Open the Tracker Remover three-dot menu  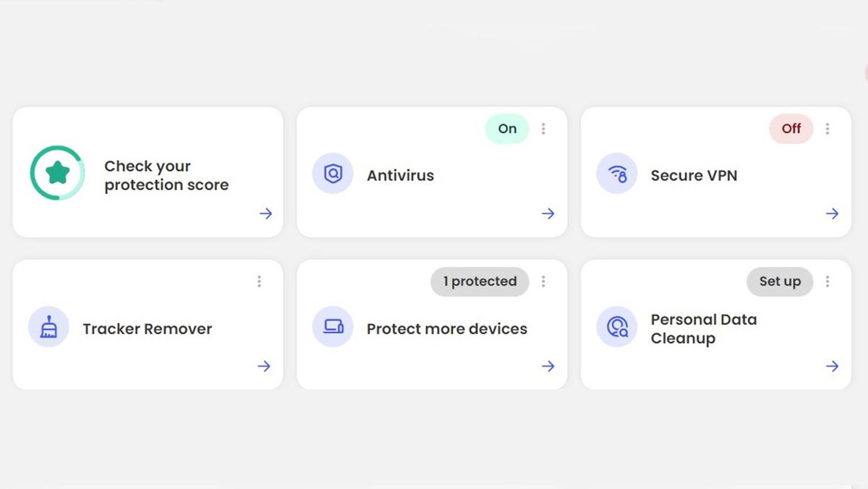click(258, 281)
